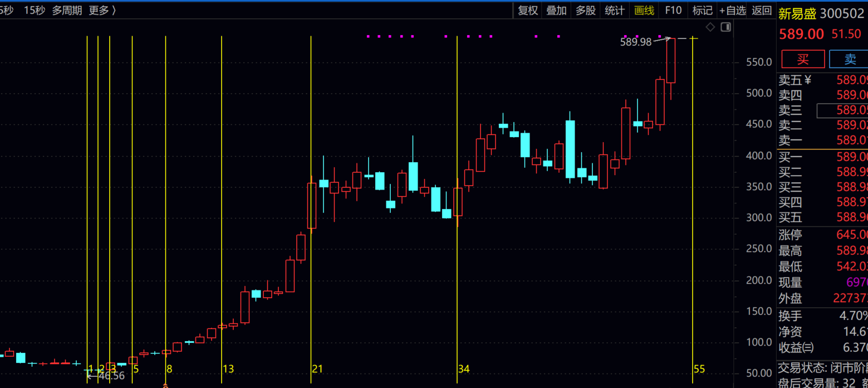Image resolution: width=868 pixels, height=388 pixels.
Task: Open the 复权 adjustment menu
Action: point(528,11)
